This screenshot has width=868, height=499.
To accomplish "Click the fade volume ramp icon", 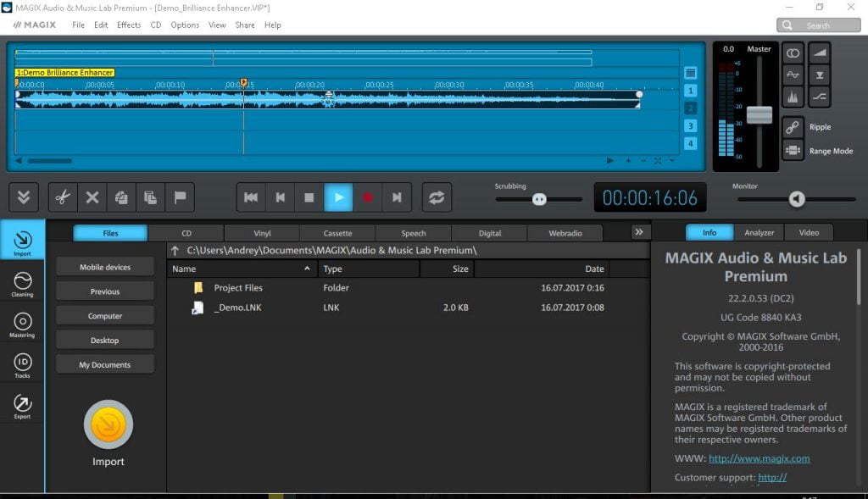I will [820, 53].
